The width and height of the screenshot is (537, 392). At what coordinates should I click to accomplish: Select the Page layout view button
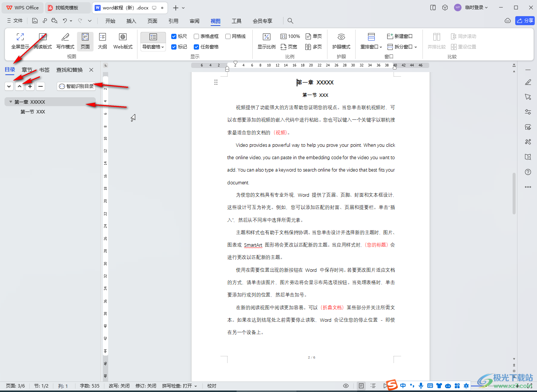[85, 41]
